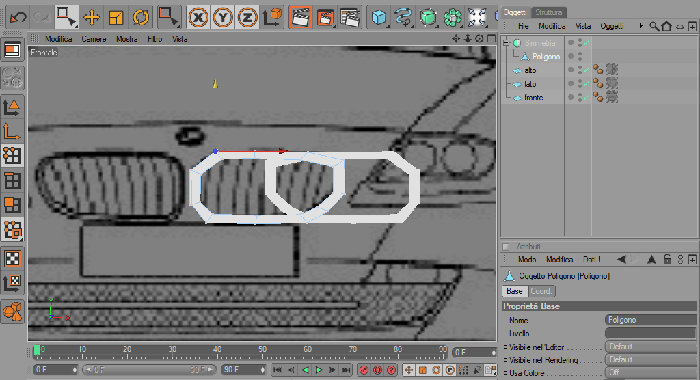Open the spline tools icon

403,17
